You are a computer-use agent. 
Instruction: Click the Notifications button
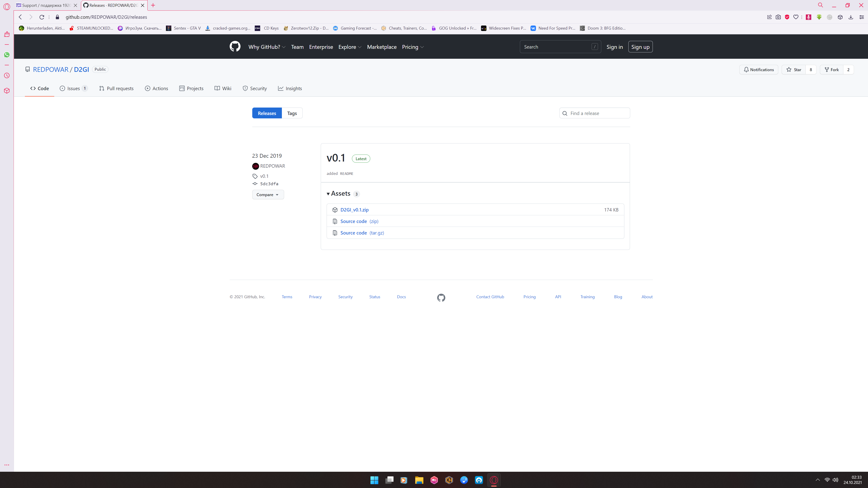759,69
